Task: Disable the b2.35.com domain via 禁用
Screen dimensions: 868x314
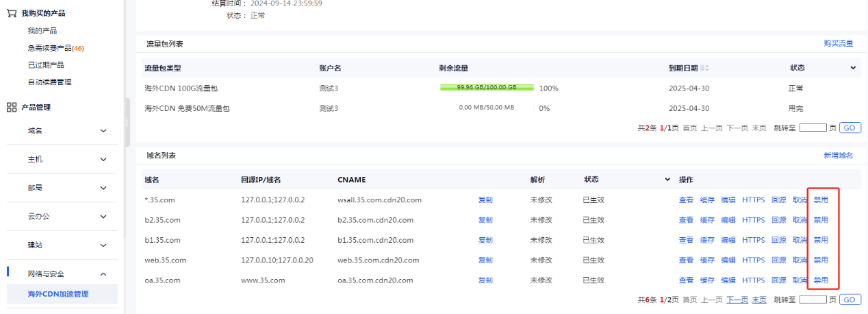Action: (820, 220)
